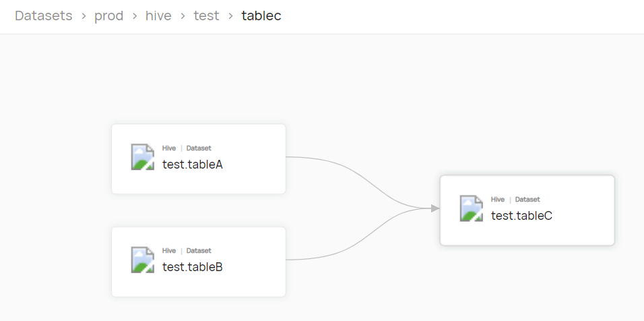Select the test.tableA lineage node
The height and width of the screenshot is (321, 644).
198,158
